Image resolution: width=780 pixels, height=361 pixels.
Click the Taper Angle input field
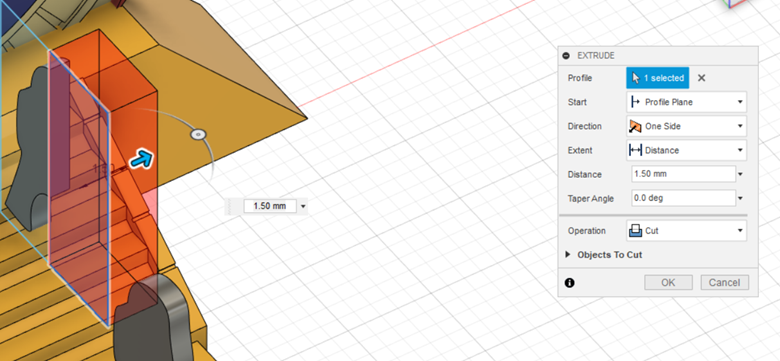pyautogui.click(x=683, y=198)
